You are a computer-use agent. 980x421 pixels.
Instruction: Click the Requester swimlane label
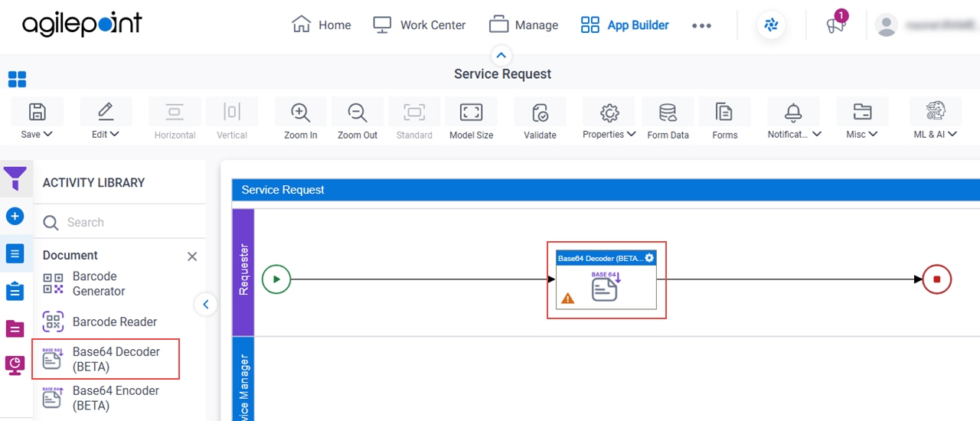tap(243, 270)
